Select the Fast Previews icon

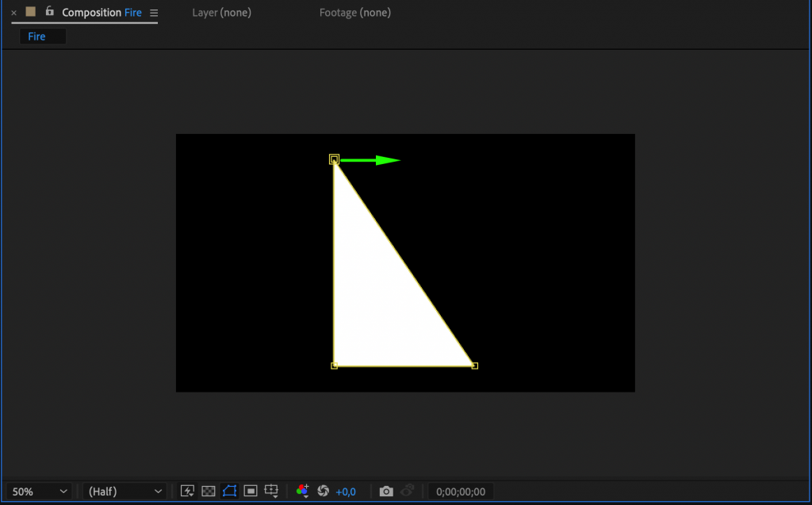point(188,491)
